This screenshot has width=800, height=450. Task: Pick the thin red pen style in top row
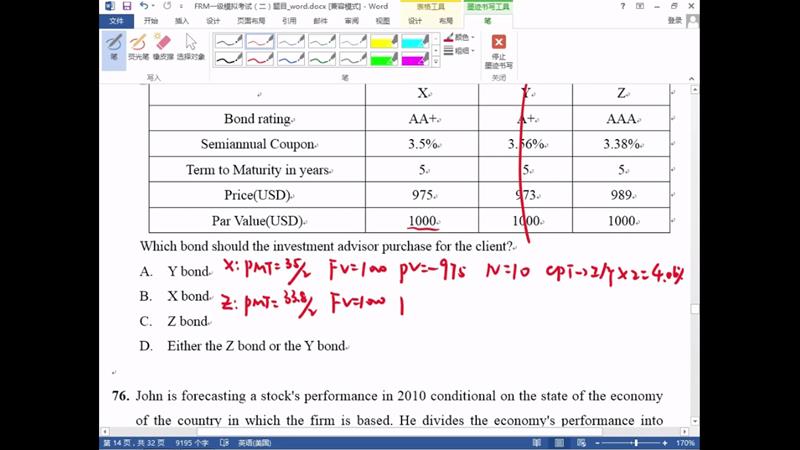260,41
